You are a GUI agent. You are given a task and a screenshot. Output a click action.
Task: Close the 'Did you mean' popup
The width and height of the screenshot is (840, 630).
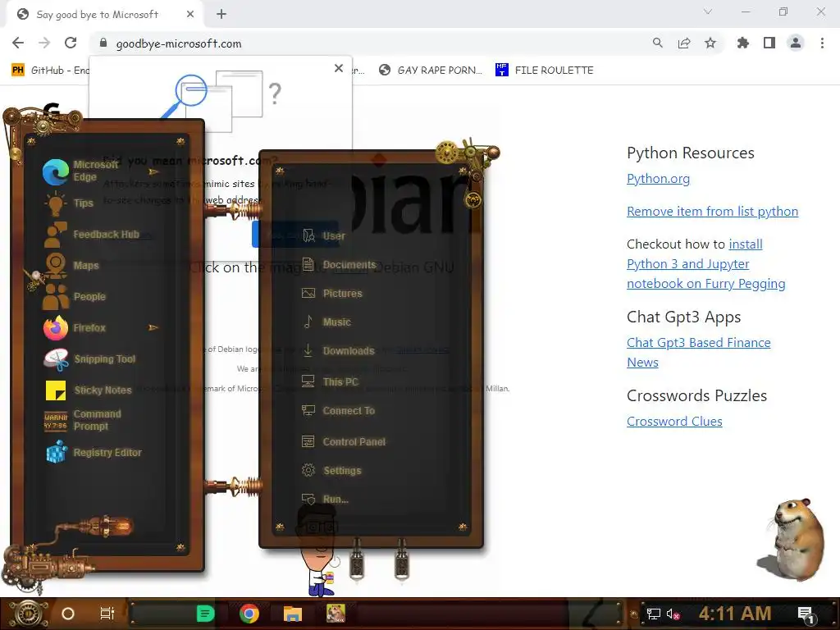tap(339, 68)
